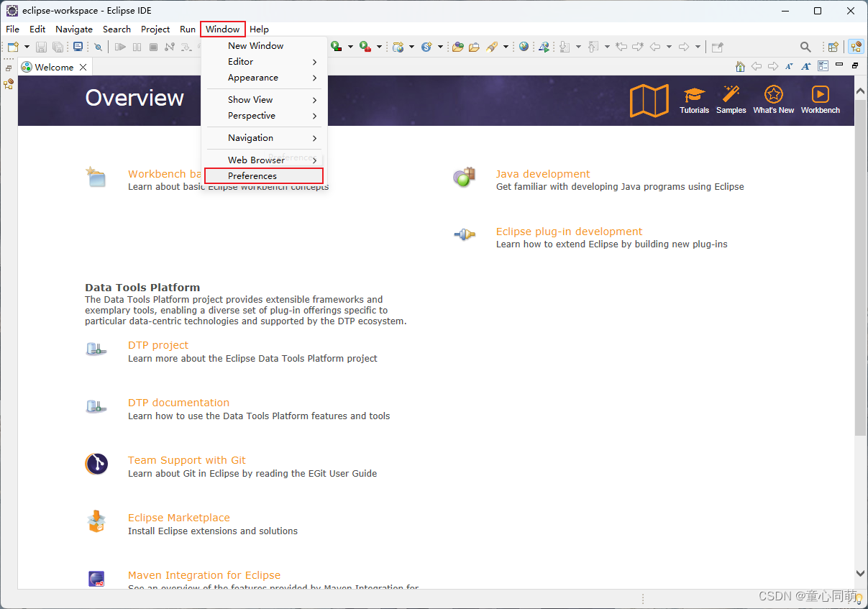The width and height of the screenshot is (868, 609).
Task: Toggle the Java perspective button
Action: (856, 47)
